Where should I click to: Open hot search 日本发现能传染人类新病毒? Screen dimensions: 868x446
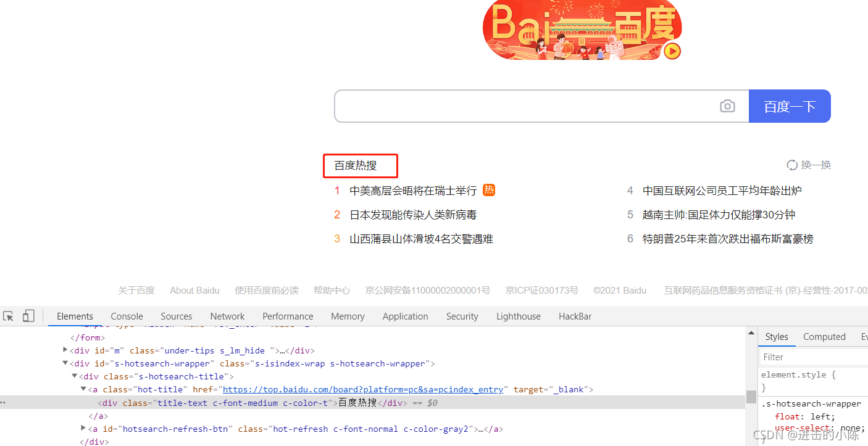click(x=413, y=215)
